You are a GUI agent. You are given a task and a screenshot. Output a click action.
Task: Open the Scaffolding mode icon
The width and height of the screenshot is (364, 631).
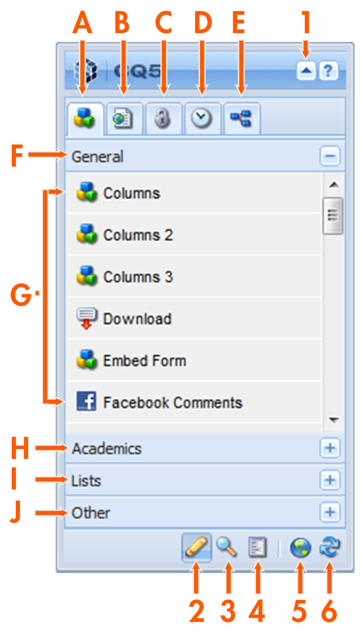pyautogui.click(x=257, y=547)
